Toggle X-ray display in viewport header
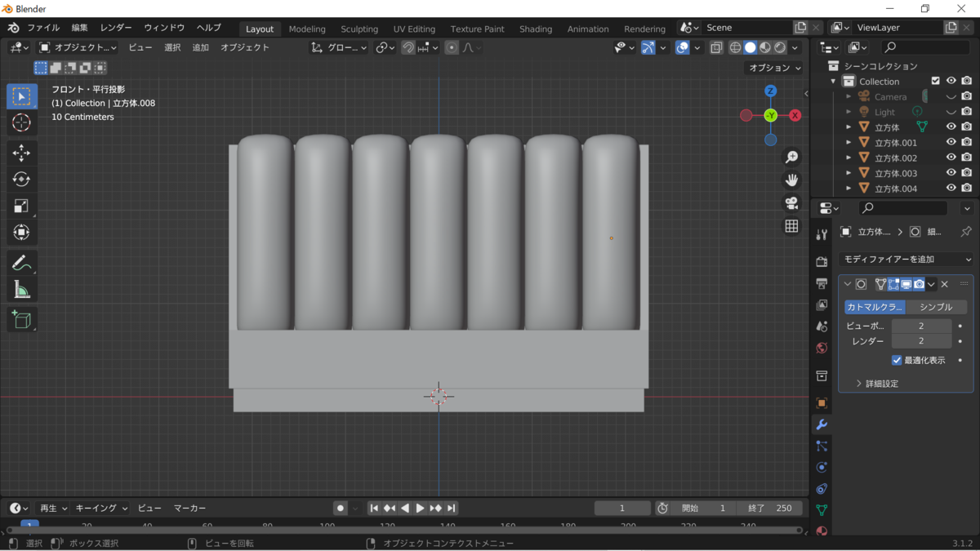Screen dimensions: 980x551 click(716, 47)
